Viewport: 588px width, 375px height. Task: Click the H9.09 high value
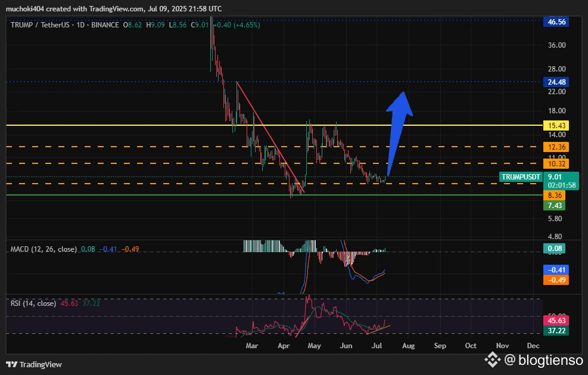click(155, 25)
